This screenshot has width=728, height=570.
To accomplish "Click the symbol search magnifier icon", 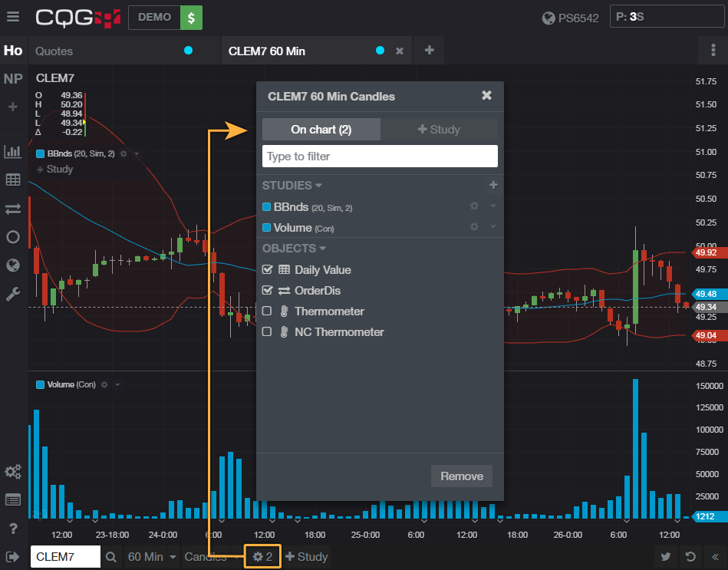I will (111, 557).
